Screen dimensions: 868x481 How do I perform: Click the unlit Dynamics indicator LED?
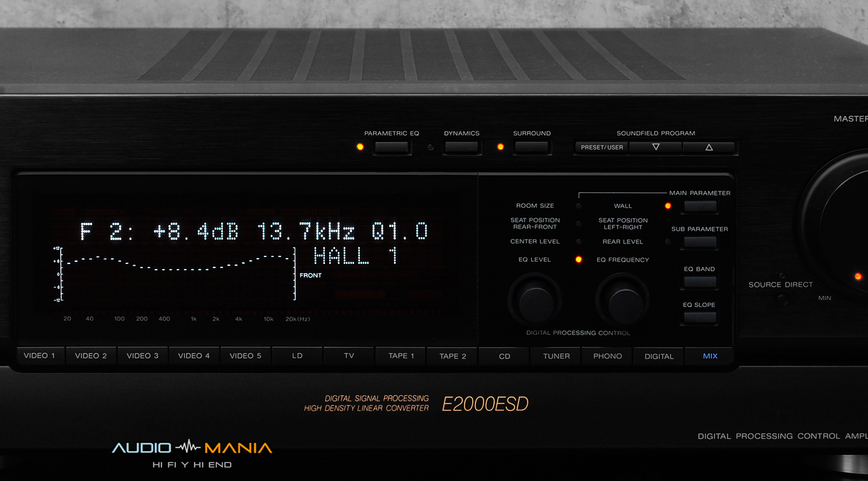tap(431, 148)
